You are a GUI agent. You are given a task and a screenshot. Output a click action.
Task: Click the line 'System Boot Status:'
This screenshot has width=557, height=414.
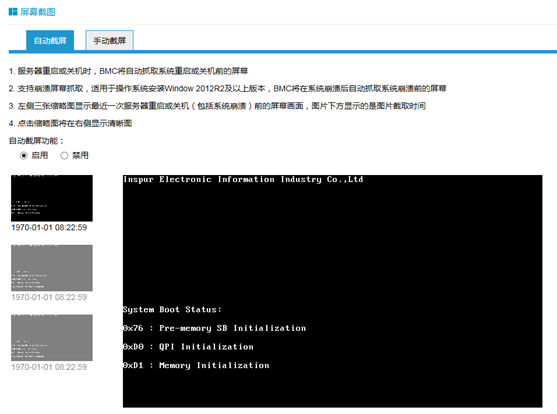tap(172, 310)
